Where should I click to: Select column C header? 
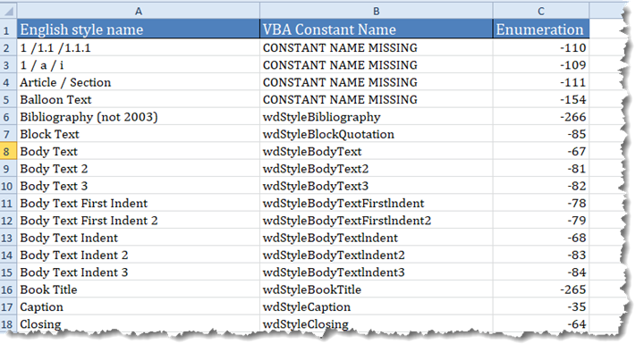pos(541,11)
